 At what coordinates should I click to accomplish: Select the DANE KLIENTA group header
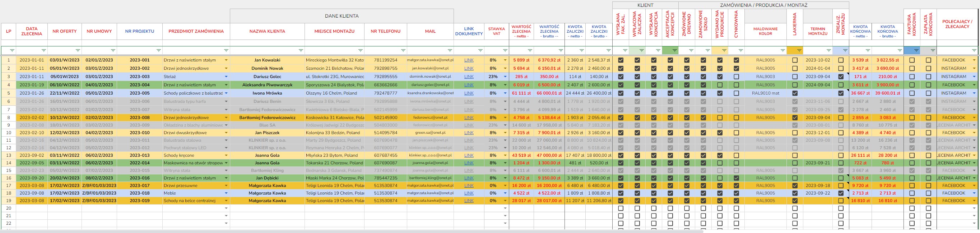[x=342, y=16]
